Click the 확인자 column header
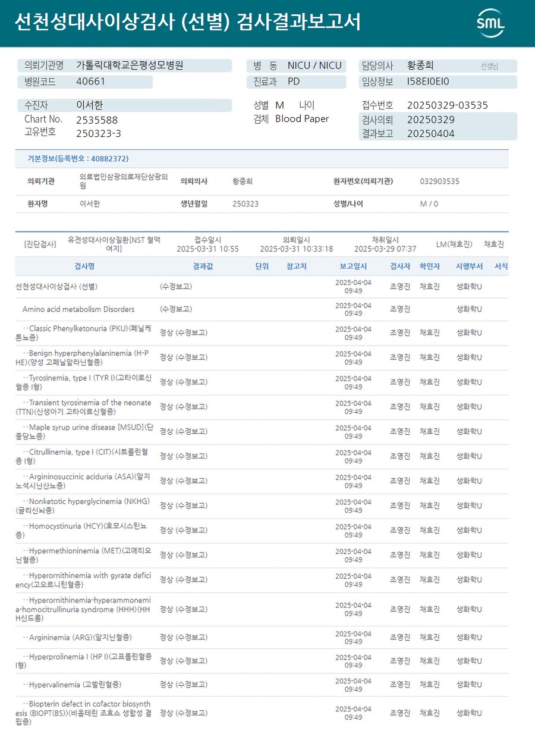 430,266
